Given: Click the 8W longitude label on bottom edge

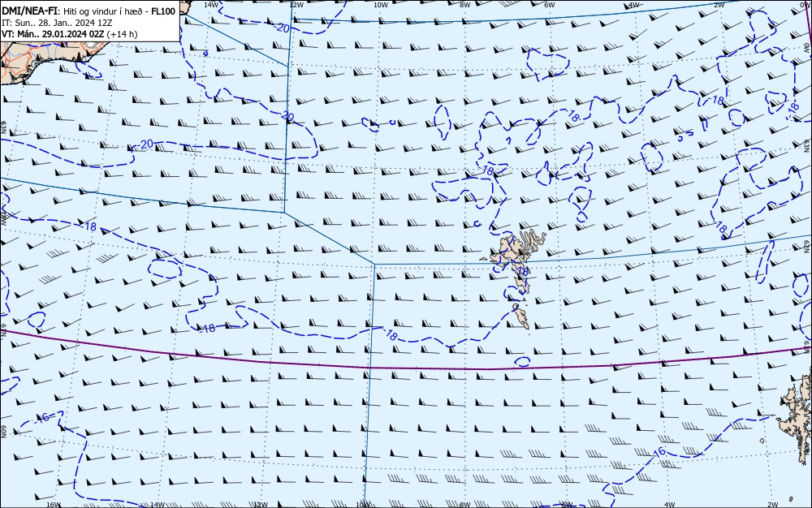Looking at the screenshot, I should pyautogui.click(x=465, y=505).
